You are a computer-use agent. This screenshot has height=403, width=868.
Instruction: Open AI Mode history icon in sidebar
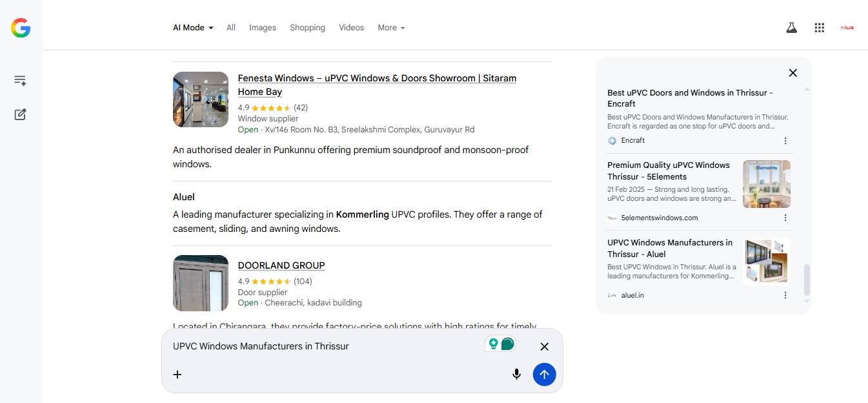(x=20, y=81)
